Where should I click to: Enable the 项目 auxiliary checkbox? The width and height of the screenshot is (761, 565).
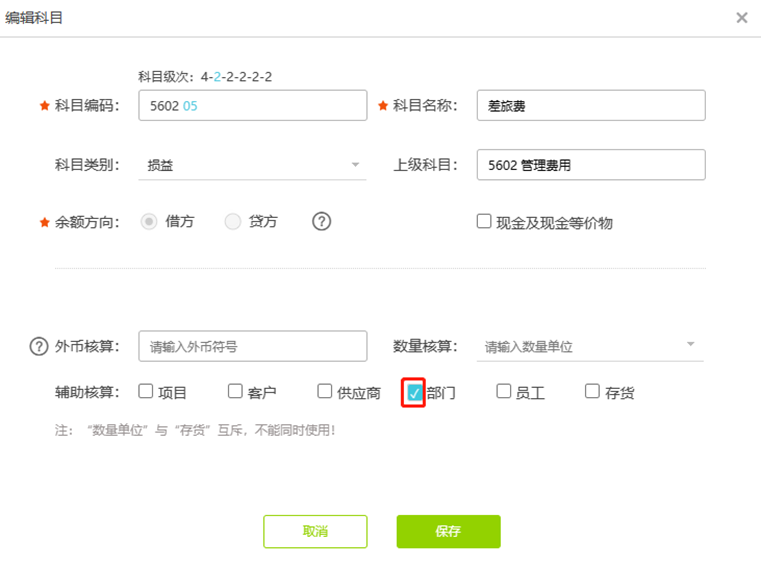coord(146,392)
